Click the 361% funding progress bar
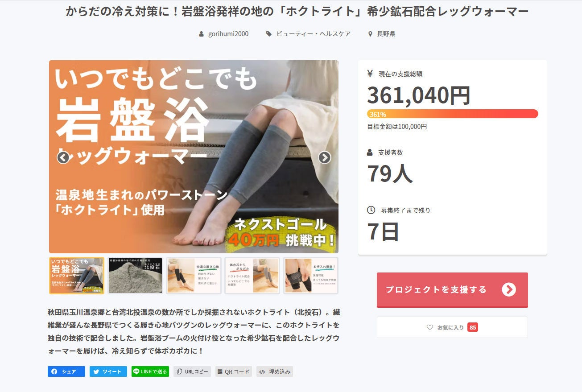This screenshot has width=582, height=392. click(453, 114)
